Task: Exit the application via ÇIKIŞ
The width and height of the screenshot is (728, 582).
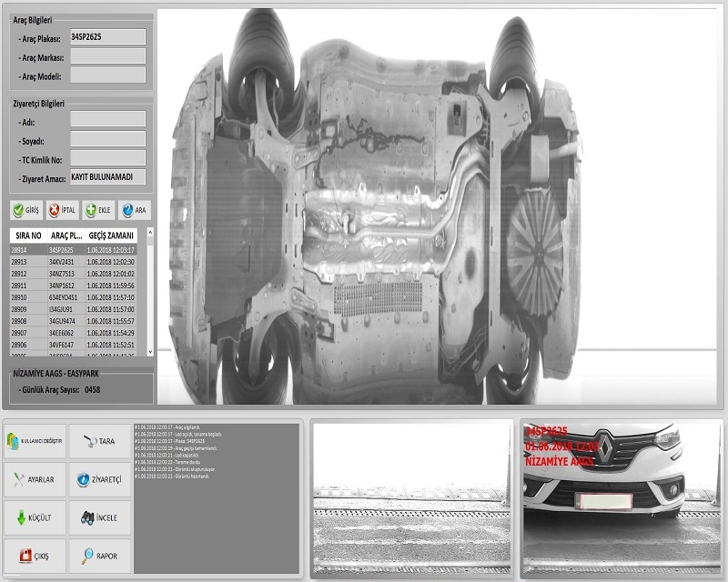Action: [x=35, y=555]
